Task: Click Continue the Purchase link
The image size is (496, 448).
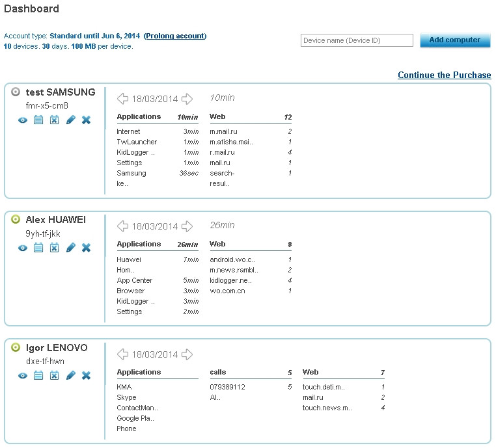Action: pyautogui.click(x=444, y=75)
